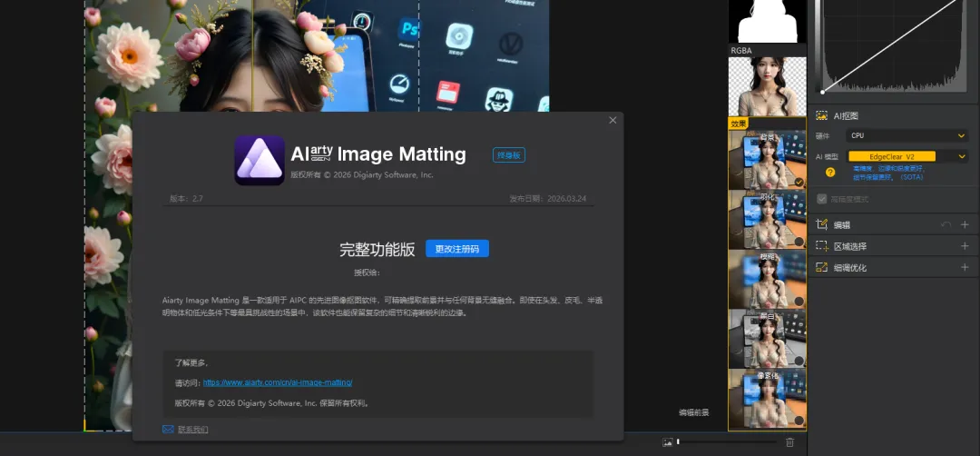Click the curve's bottom-left control point
This screenshot has width=980, height=456.
tap(822, 92)
